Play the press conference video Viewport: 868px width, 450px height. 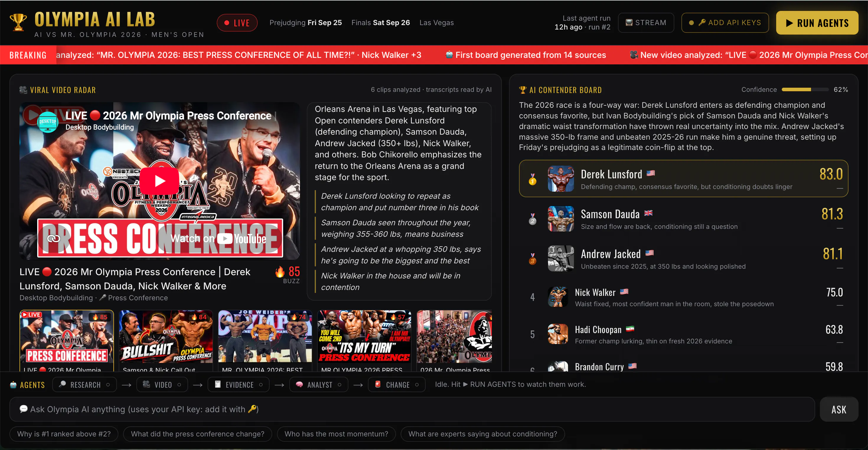[x=159, y=181]
